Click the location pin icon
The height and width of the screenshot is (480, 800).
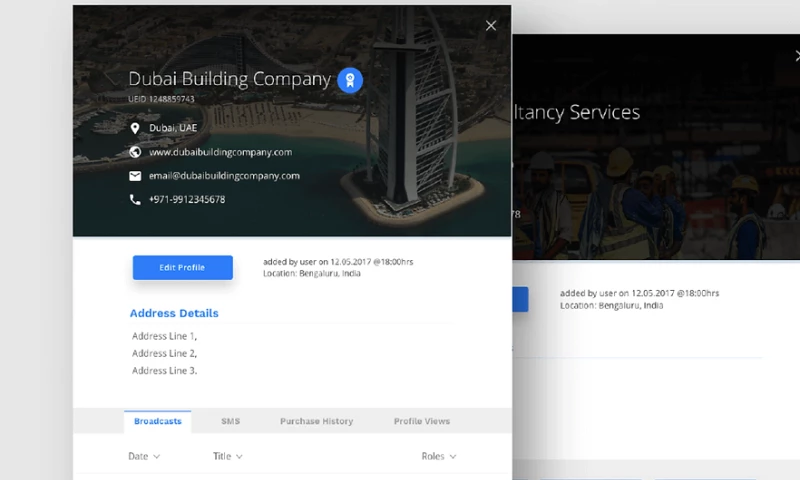pyautogui.click(x=135, y=129)
